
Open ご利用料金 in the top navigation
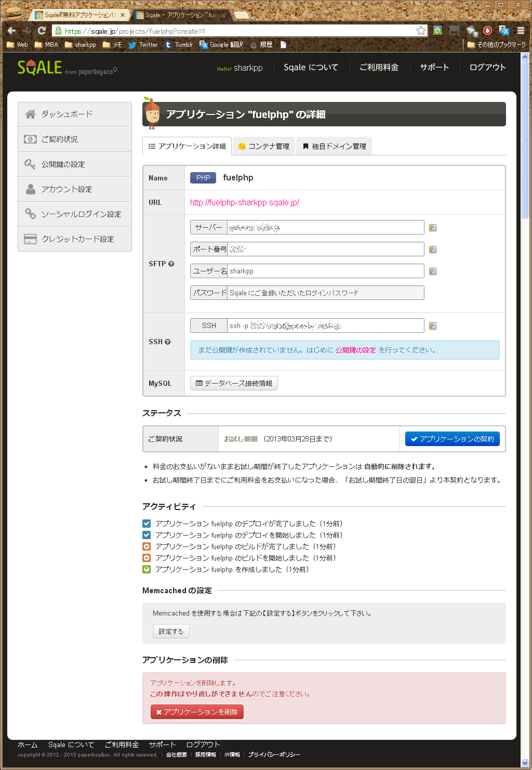379,67
